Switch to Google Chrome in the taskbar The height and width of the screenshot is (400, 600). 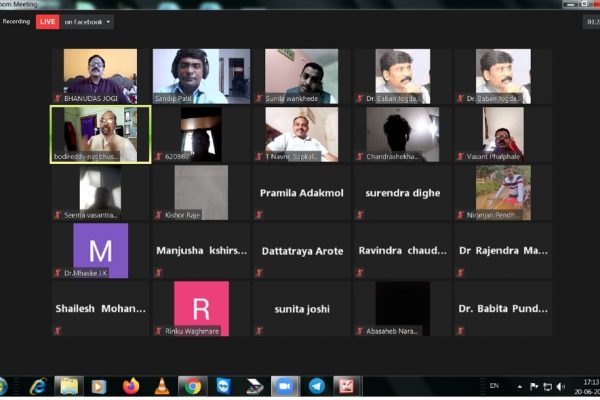[192, 386]
